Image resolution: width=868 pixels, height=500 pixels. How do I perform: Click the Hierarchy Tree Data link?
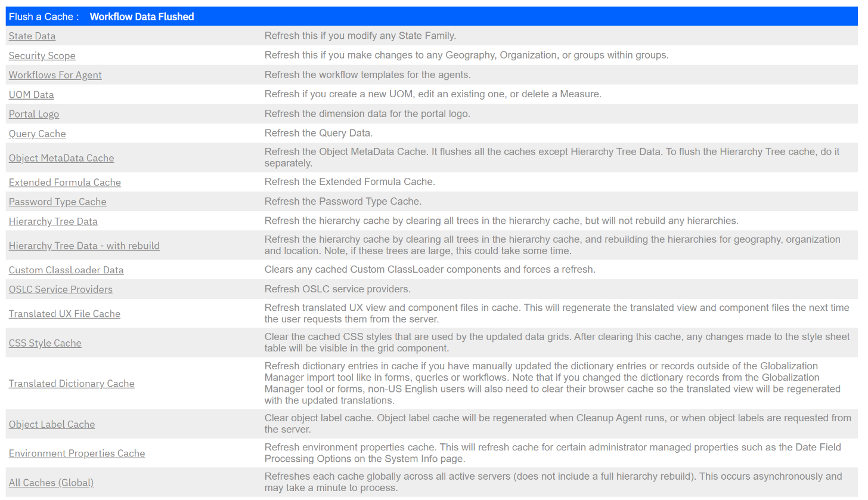(x=53, y=221)
